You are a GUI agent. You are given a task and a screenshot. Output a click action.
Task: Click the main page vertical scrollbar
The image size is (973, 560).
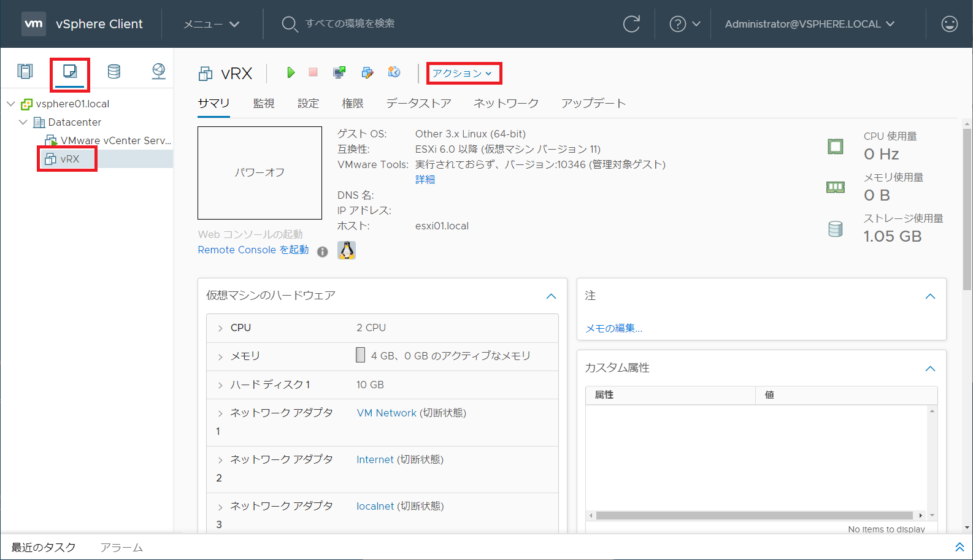pos(967,209)
